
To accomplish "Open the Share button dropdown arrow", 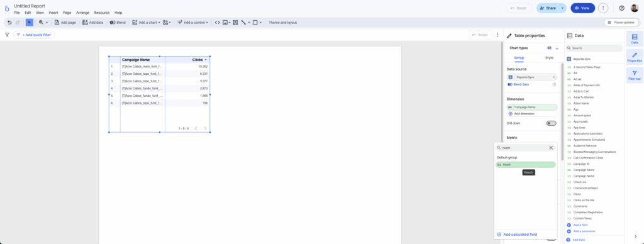I will 562,8.
